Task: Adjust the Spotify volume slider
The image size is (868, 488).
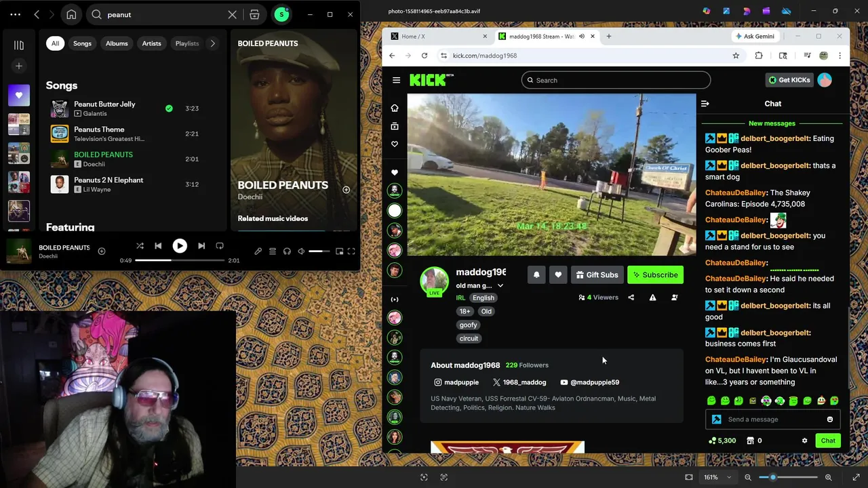Action: tap(319, 251)
